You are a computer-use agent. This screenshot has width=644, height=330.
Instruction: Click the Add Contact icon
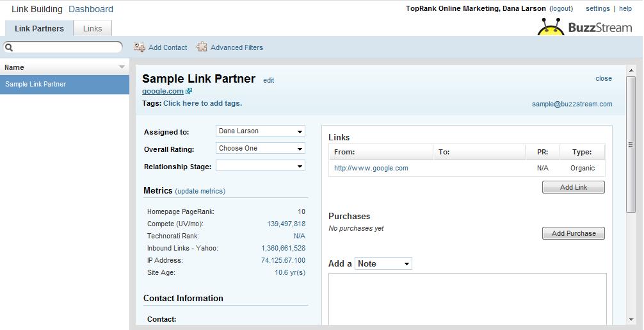139,47
